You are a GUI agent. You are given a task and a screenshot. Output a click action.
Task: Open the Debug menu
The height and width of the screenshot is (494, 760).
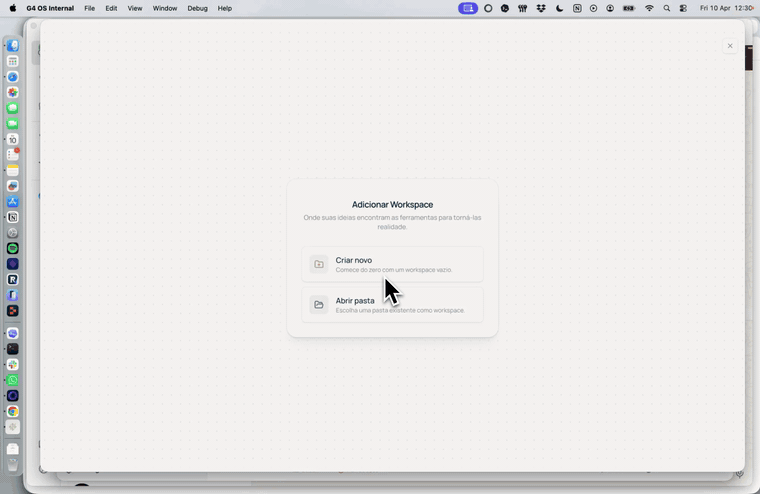point(197,8)
